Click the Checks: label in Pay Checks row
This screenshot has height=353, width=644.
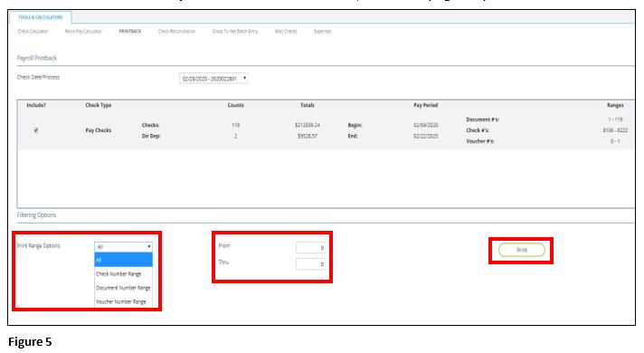[x=151, y=125]
